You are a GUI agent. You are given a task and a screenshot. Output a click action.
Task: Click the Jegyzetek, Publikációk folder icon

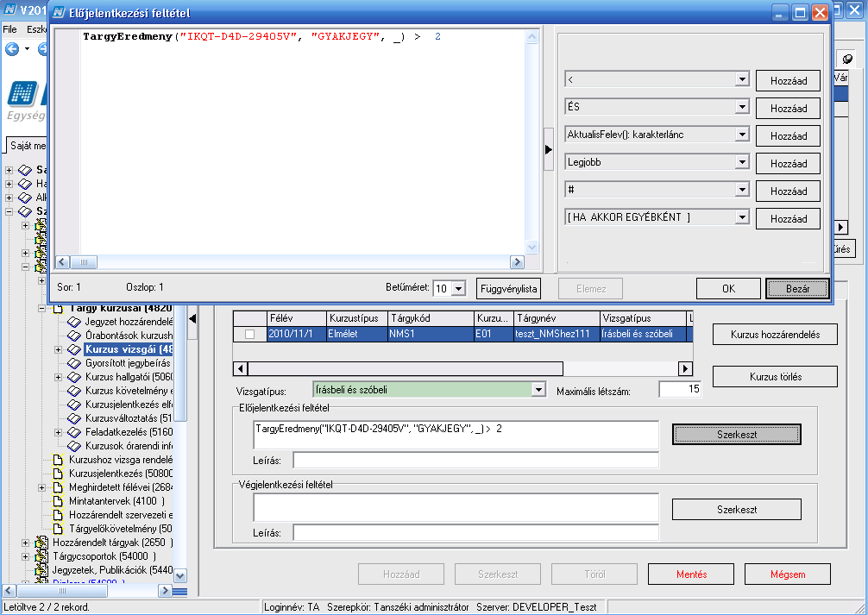pos(41,569)
